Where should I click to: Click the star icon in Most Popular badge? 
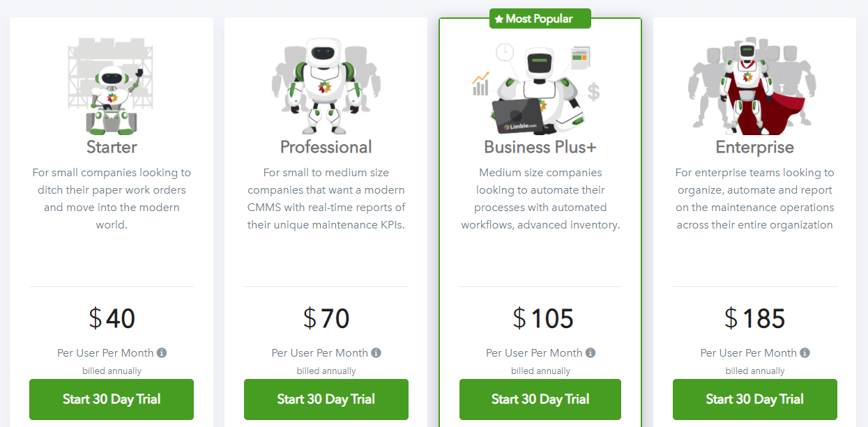click(499, 19)
